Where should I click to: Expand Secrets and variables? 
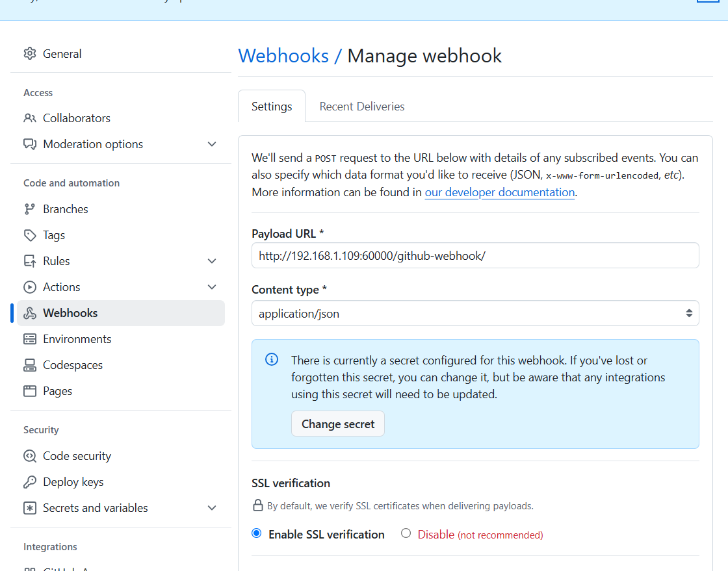tap(212, 507)
